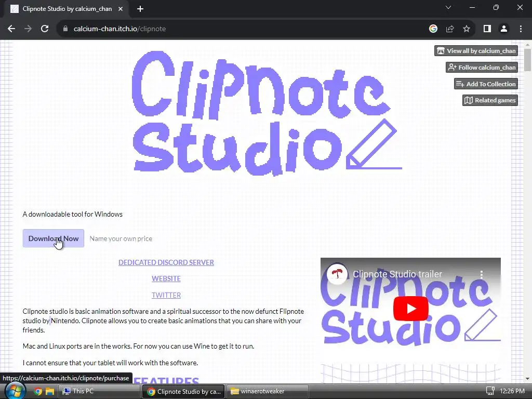Click the page vertical scrollbar thumb
This screenshot has height=399, width=532.
[x=527, y=60]
